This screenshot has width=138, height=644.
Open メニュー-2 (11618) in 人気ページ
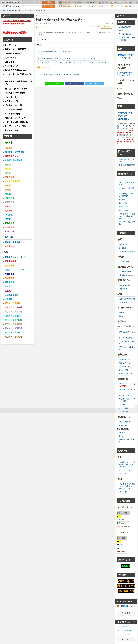[125, 470]
